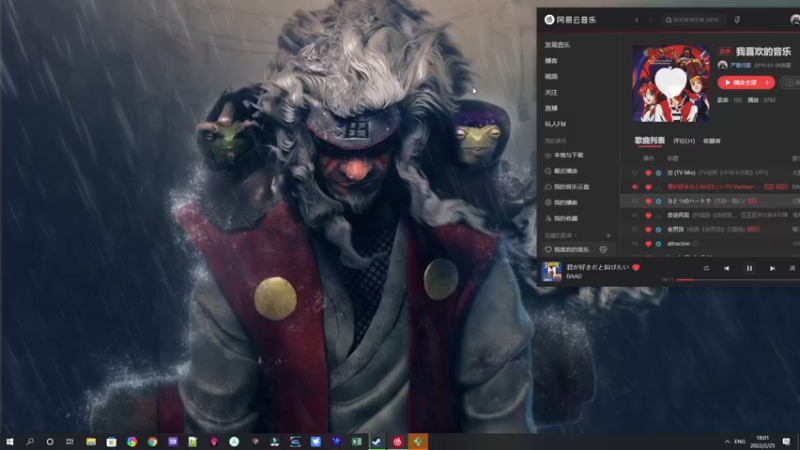Open 直播 in the sidebar
800x450 pixels.
pos(551,108)
